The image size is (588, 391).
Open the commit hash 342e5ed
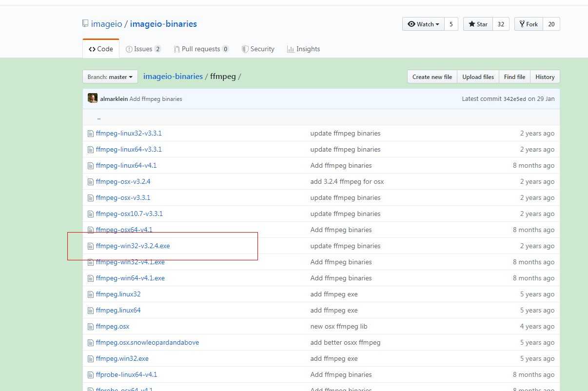(514, 98)
